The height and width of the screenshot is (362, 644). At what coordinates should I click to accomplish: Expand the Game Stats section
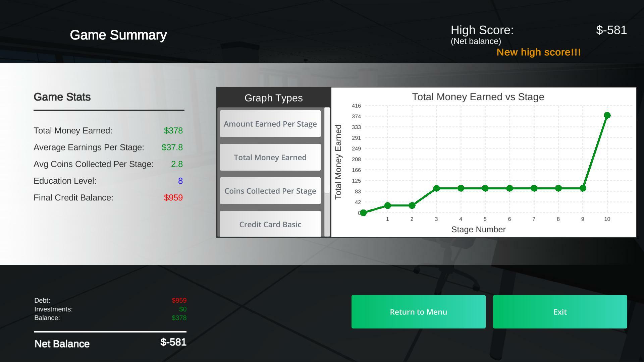62,96
